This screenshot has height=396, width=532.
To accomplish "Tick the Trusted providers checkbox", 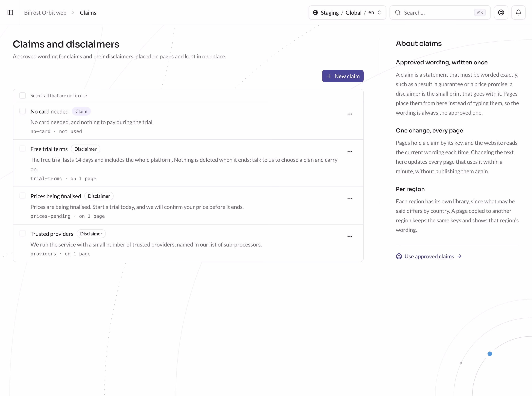I will 23,233.
